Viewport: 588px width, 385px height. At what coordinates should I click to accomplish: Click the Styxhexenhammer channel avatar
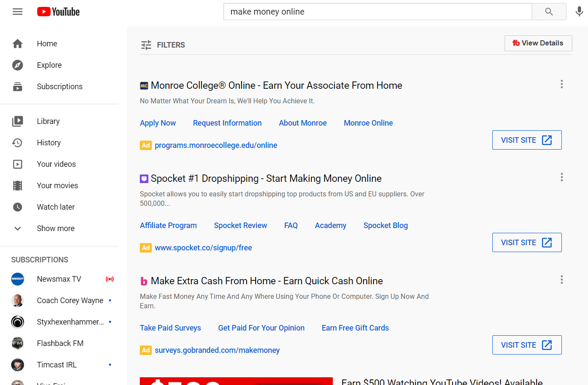[18, 322]
